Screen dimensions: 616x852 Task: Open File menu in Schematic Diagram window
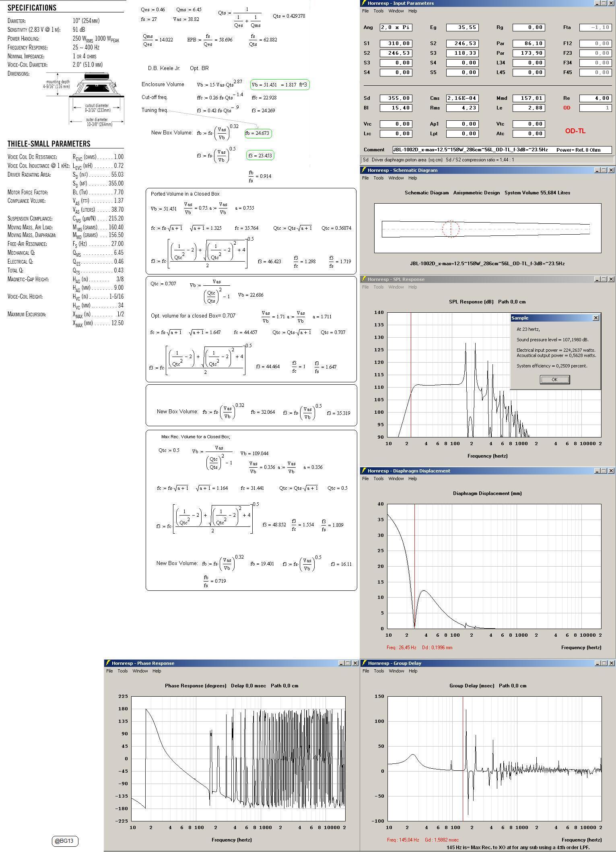tap(365, 178)
